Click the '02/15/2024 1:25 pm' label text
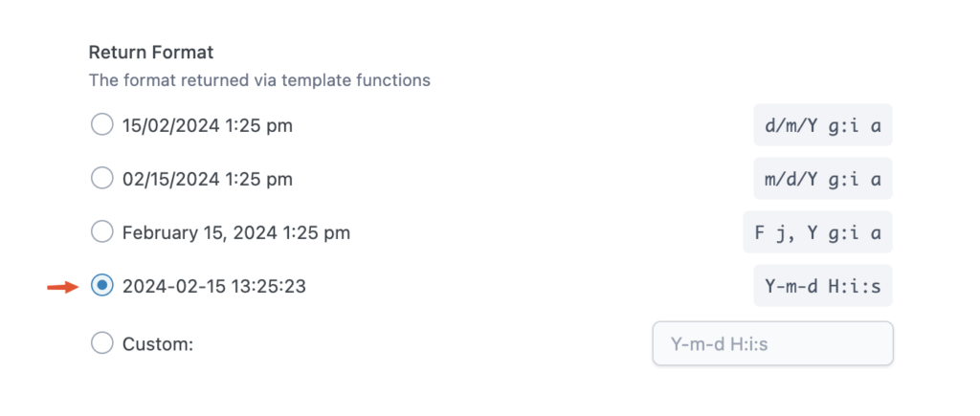This screenshot has height=416, width=980. point(208,178)
